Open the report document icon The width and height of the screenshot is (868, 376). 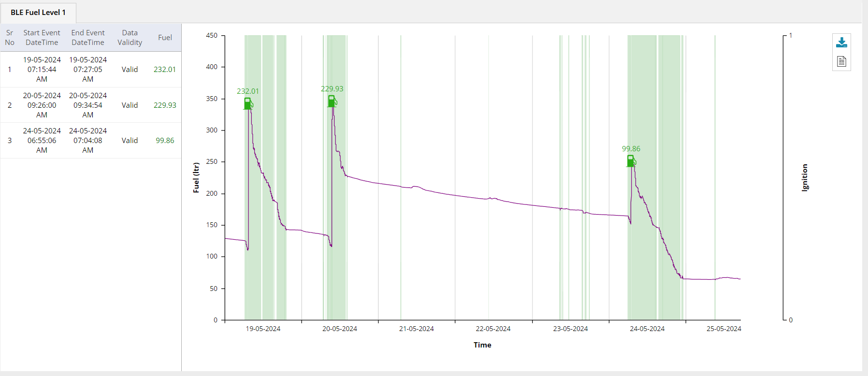point(841,61)
